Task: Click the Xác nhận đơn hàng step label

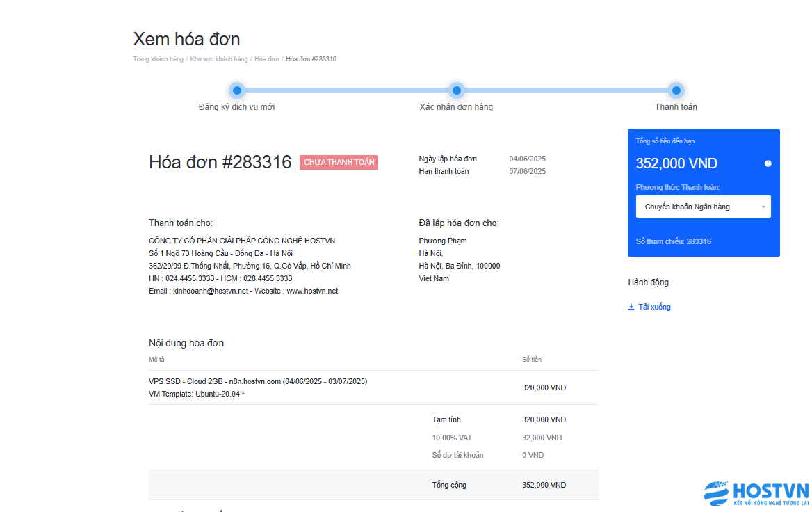Action: tap(456, 106)
